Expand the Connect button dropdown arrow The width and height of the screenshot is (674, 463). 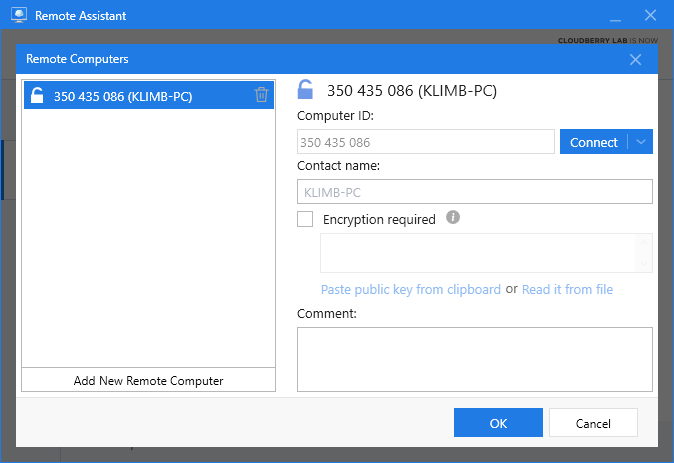(x=641, y=142)
